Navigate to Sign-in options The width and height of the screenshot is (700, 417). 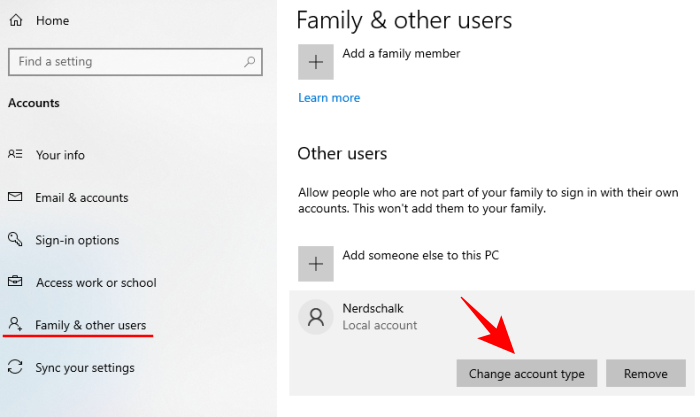[77, 240]
